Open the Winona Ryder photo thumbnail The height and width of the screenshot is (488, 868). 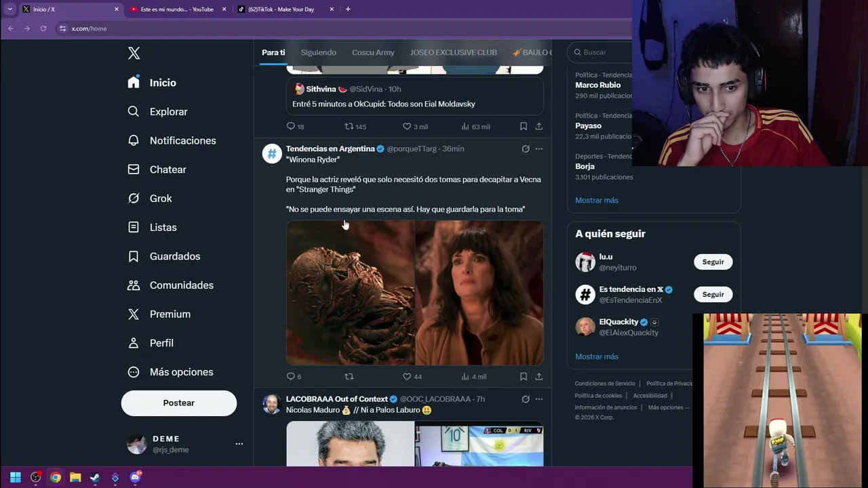click(479, 293)
